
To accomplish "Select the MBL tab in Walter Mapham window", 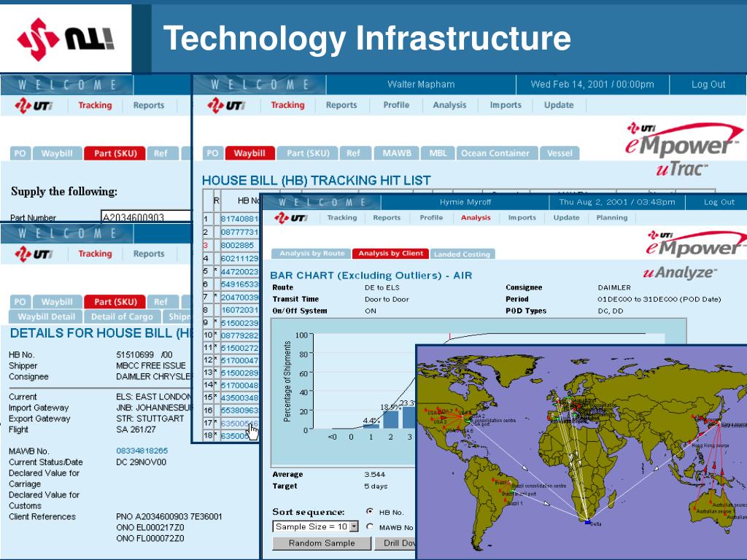I will pos(438,153).
